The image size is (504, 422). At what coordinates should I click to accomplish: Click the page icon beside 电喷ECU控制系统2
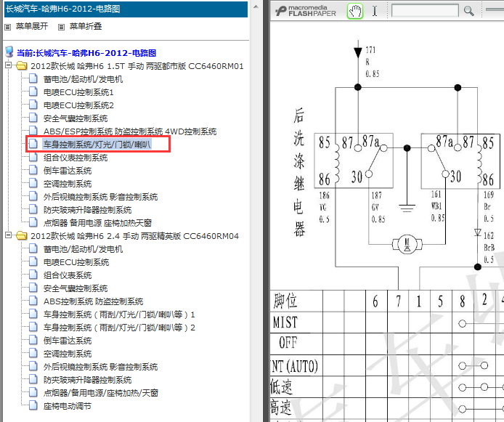coord(33,105)
